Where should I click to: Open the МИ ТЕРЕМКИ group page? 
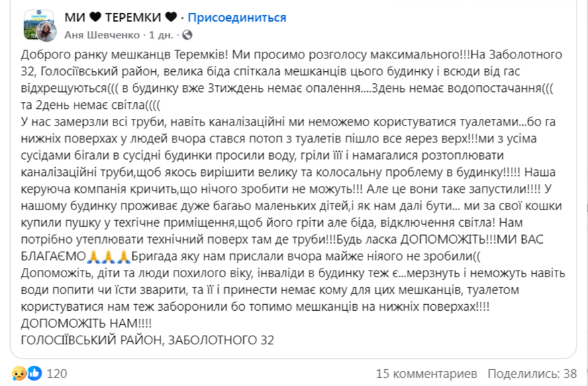(121, 17)
